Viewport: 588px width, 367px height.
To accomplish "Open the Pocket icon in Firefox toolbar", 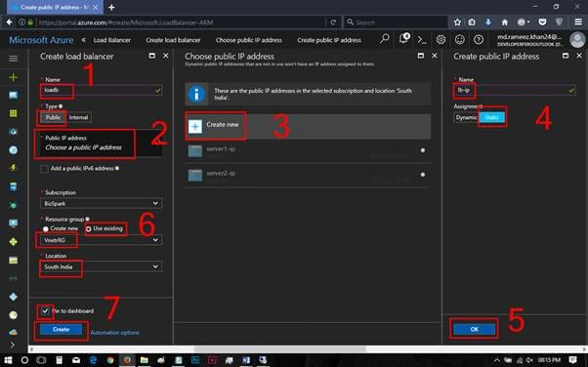I will click(x=542, y=22).
